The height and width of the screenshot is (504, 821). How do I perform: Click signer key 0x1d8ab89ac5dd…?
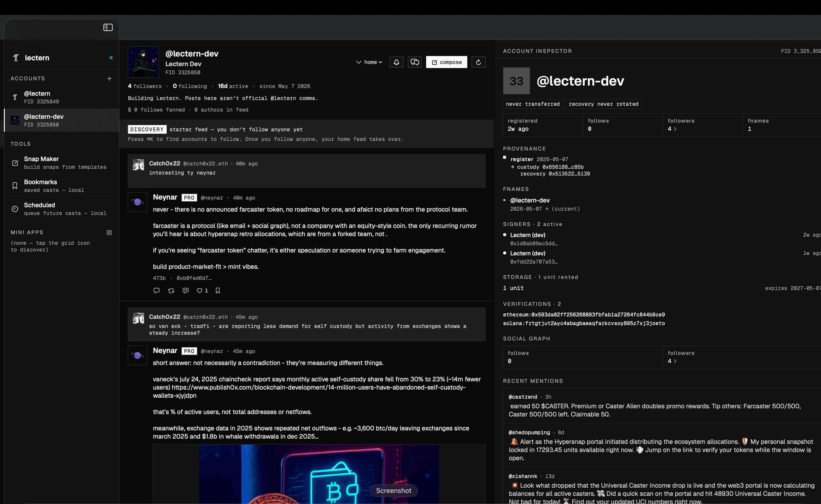pyautogui.click(x=534, y=244)
